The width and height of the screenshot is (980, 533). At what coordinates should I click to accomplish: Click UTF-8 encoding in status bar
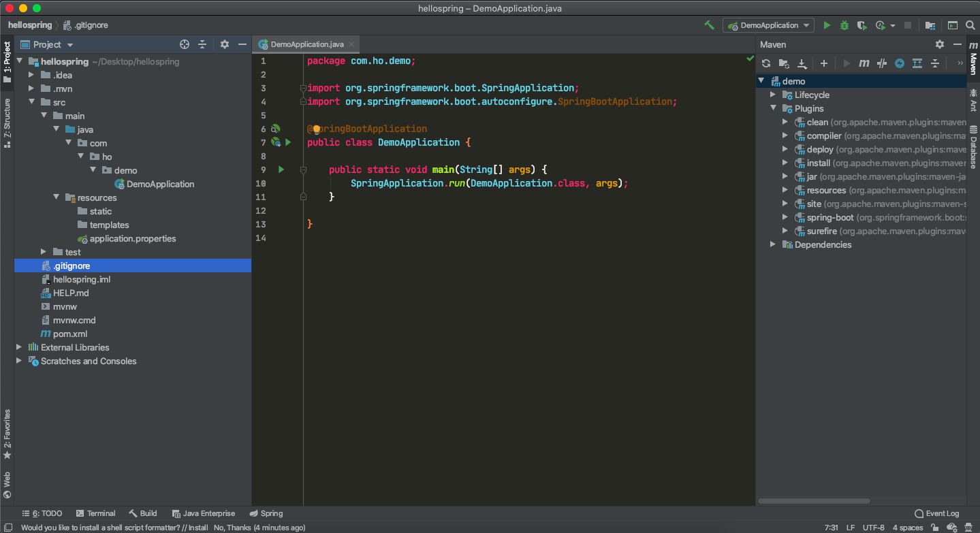[874, 528]
